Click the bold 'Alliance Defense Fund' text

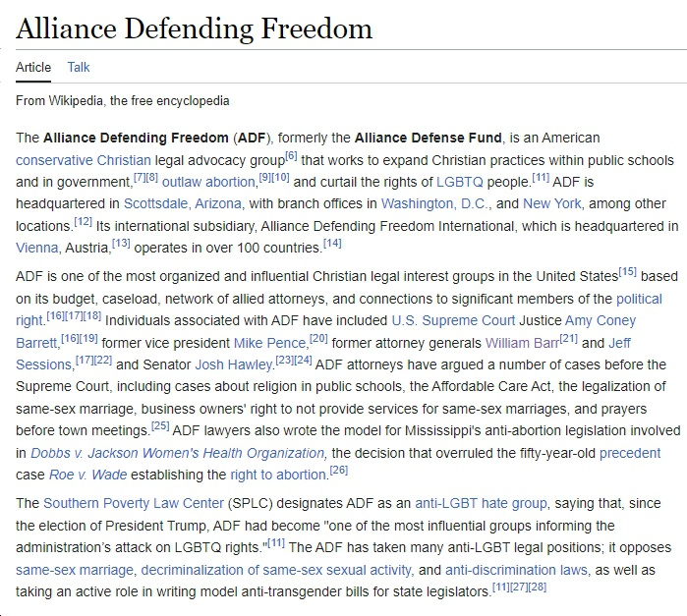[x=429, y=138]
